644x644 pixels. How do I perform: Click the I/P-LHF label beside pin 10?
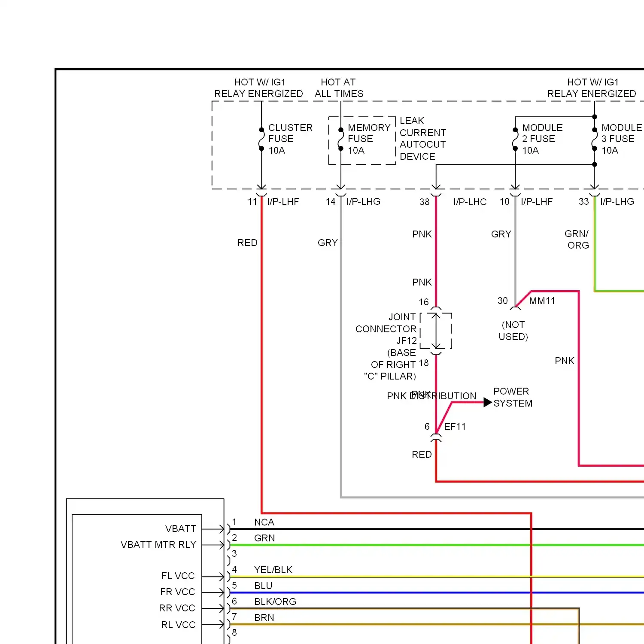(x=537, y=202)
